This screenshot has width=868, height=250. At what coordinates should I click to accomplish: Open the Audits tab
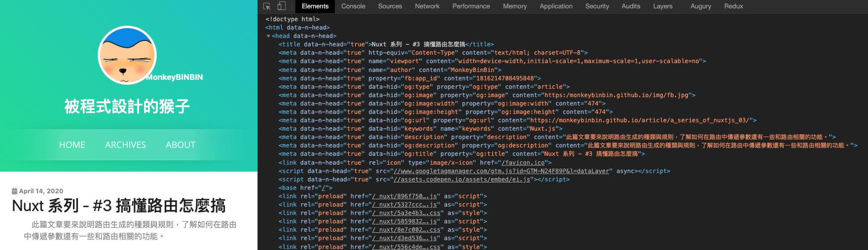[x=631, y=6]
